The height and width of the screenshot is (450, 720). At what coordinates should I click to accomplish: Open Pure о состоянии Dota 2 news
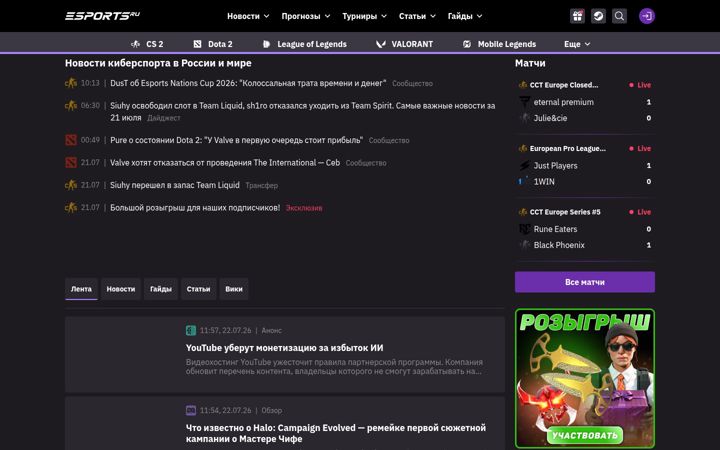coord(236,140)
